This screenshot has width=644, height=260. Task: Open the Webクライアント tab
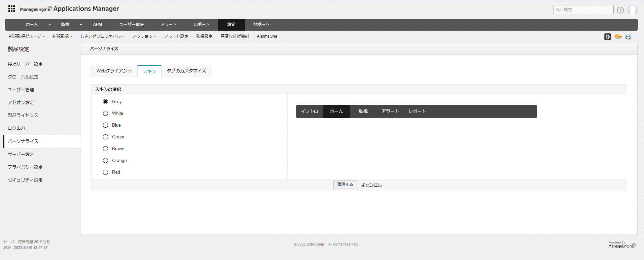pyautogui.click(x=114, y=71)
